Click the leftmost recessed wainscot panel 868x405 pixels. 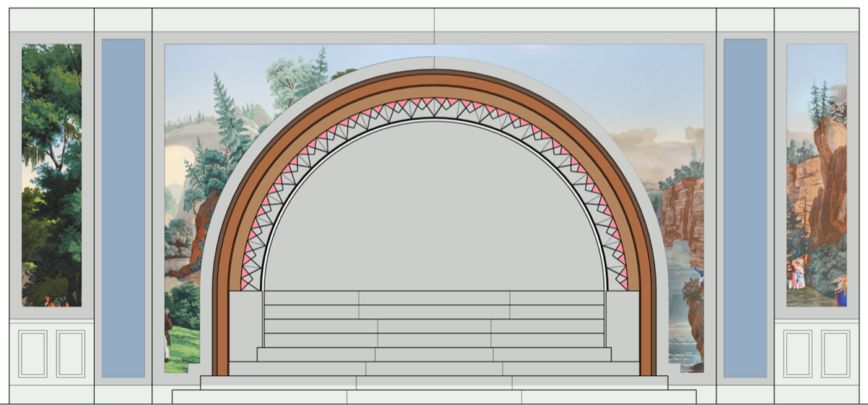click(33, 354)
